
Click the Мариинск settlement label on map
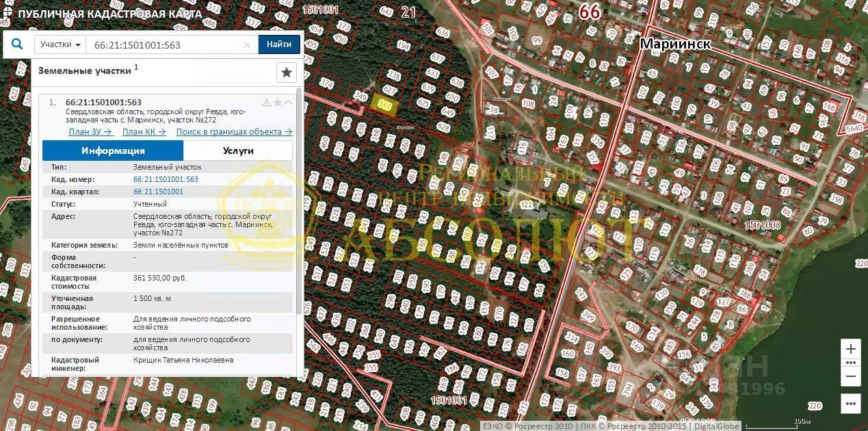coord(674,44)
